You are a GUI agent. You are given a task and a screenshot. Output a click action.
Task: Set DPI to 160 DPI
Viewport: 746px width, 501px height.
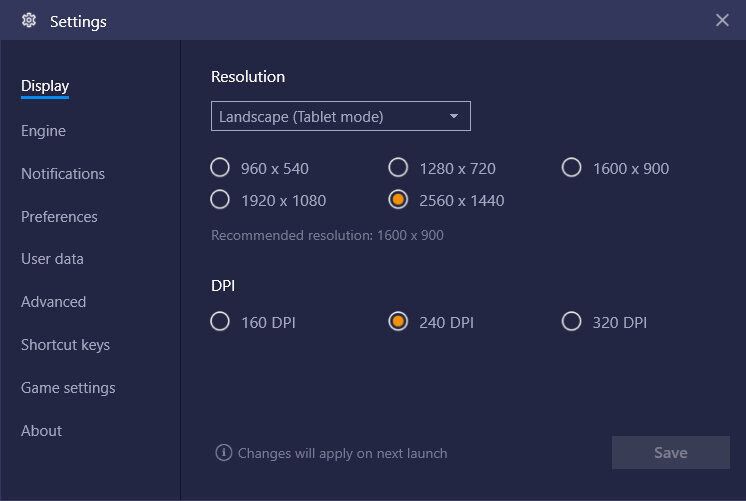[x=220, y=322]
